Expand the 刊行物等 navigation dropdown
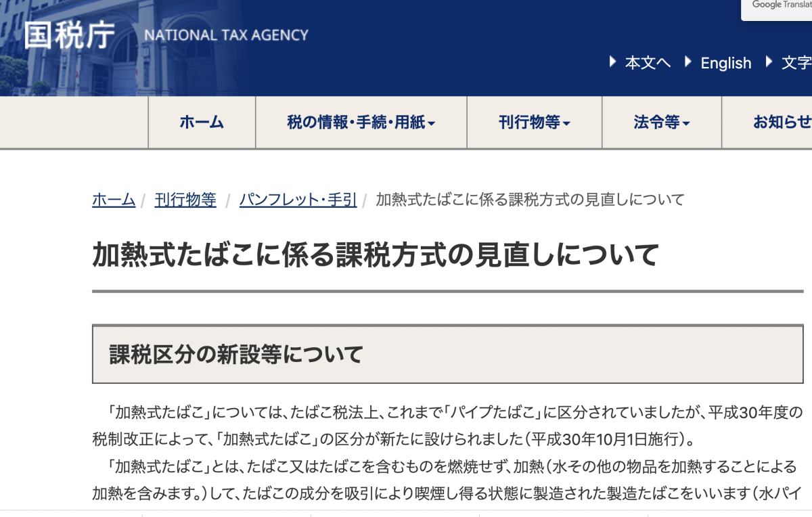 tap(534, 122)
